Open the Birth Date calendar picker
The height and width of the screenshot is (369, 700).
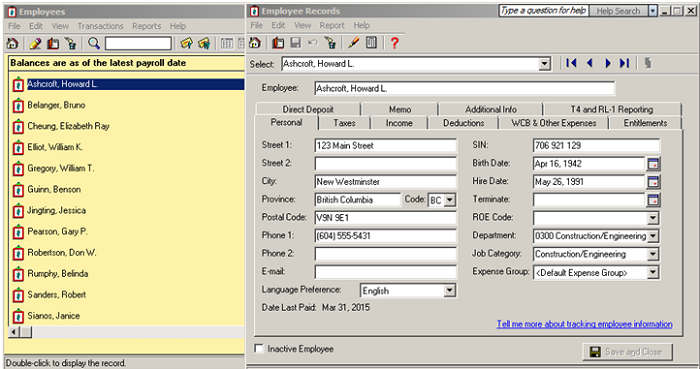(653, 164)
